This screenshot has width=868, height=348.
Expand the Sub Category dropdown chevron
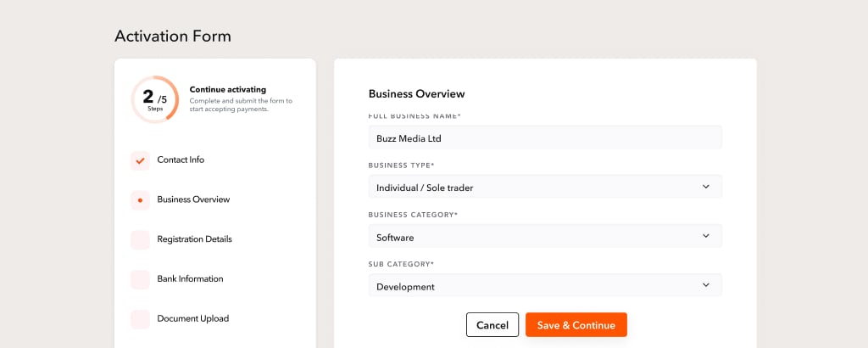[x=706, y=285]
